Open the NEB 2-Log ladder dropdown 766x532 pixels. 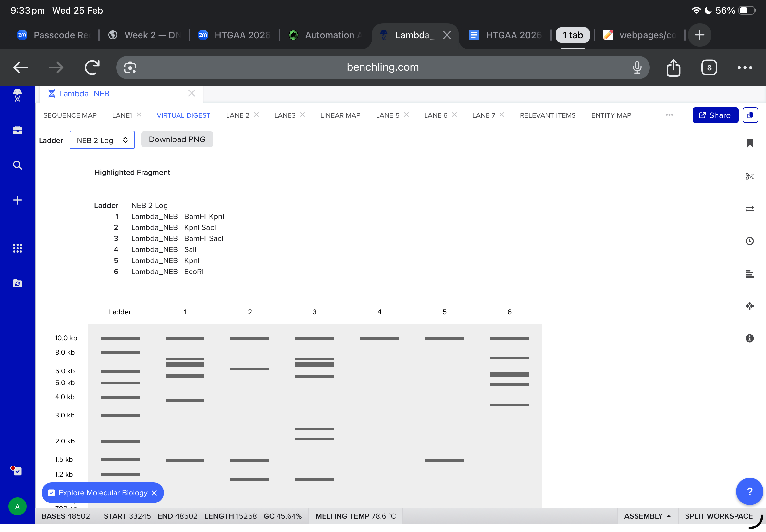pyautogui.click(x=102, y=140)
